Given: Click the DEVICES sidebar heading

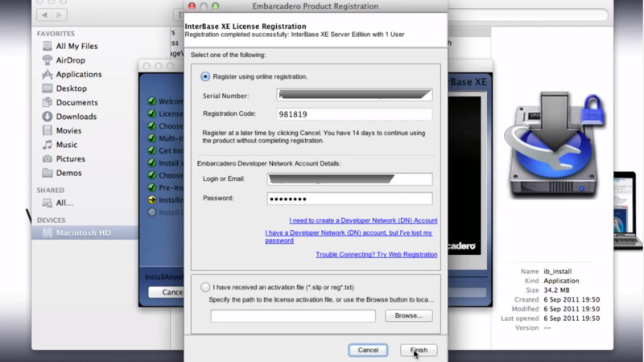Looking at the screenshot, I should click(51, 220).
